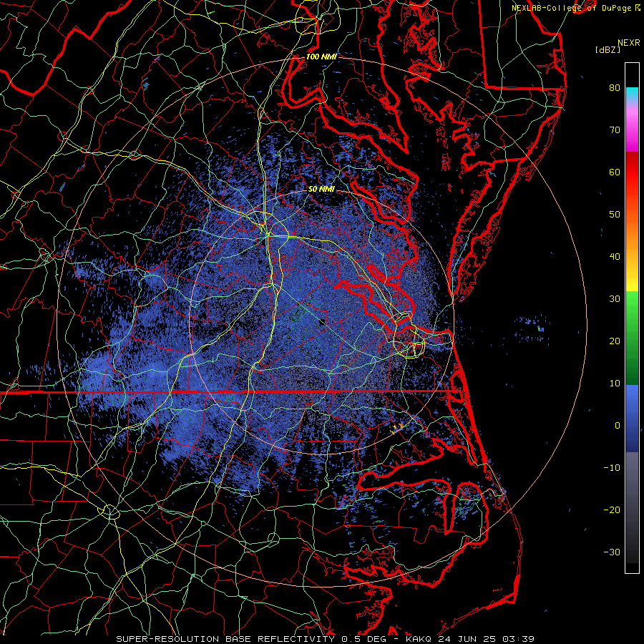
Task: Click the 30 value on the dBZ scale
Action: coord(615,299)
